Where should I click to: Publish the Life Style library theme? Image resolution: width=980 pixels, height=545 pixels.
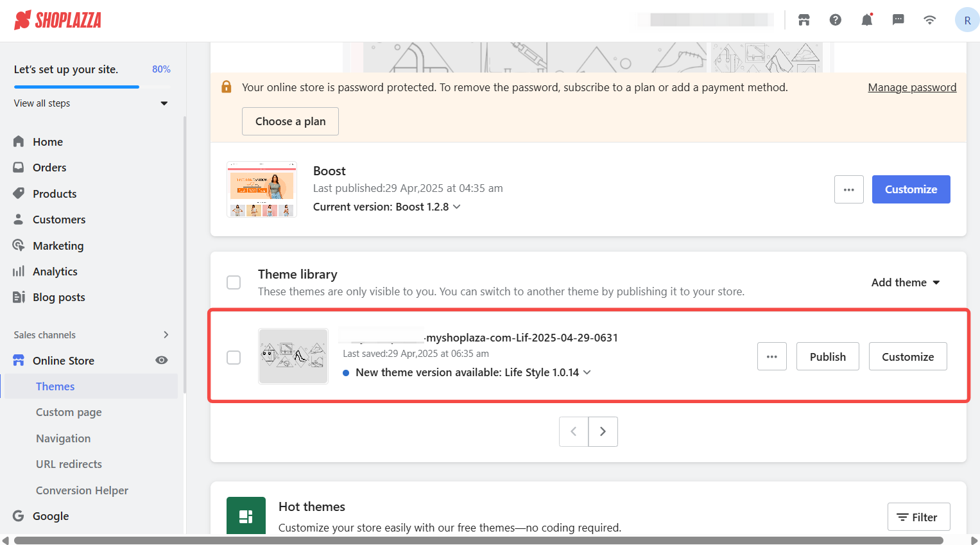tap(828, 356)
